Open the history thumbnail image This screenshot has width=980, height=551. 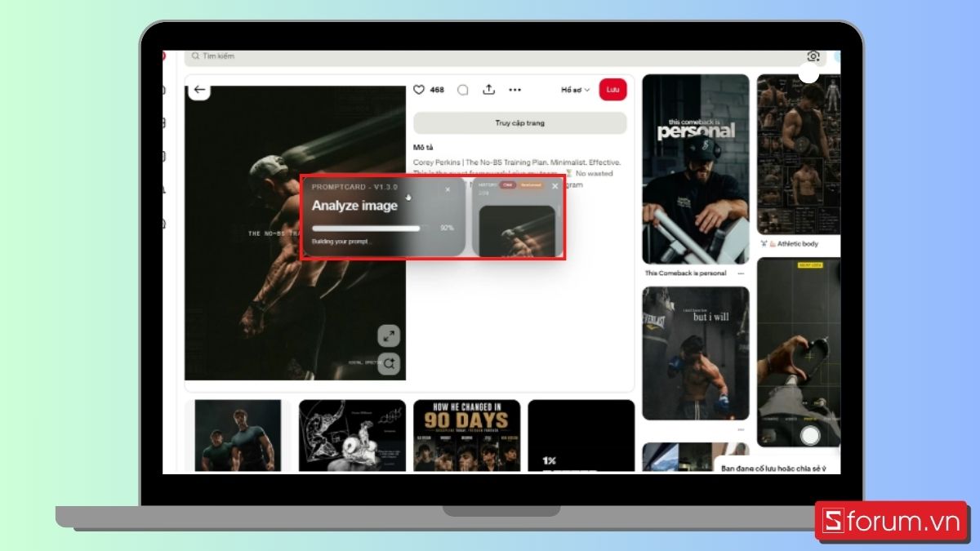(x=517, y=231)
